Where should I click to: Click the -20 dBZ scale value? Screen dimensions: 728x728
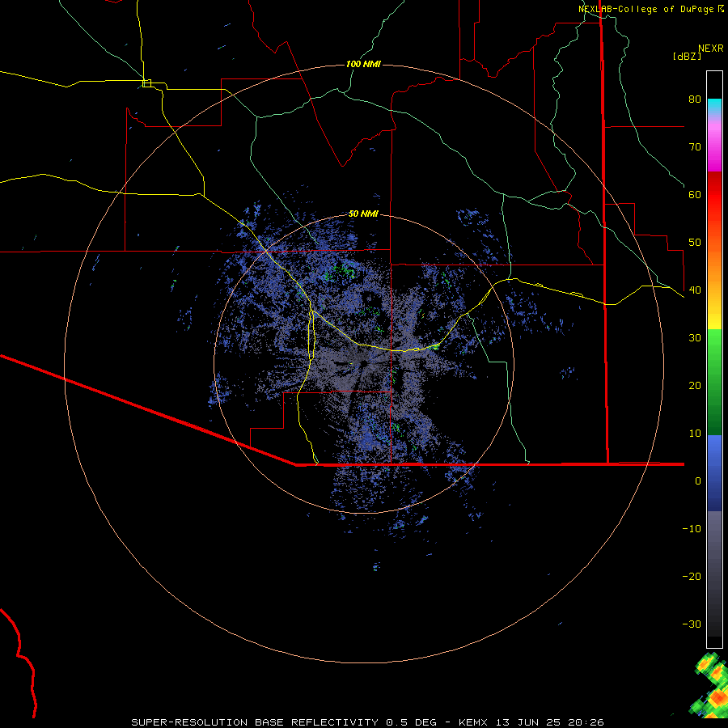pyautogui.click(x=692, y=576)
